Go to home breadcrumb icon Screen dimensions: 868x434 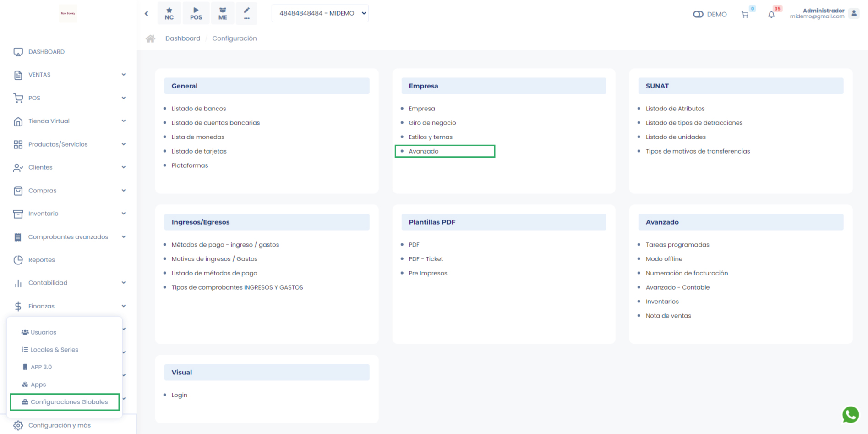pos(150,38)
